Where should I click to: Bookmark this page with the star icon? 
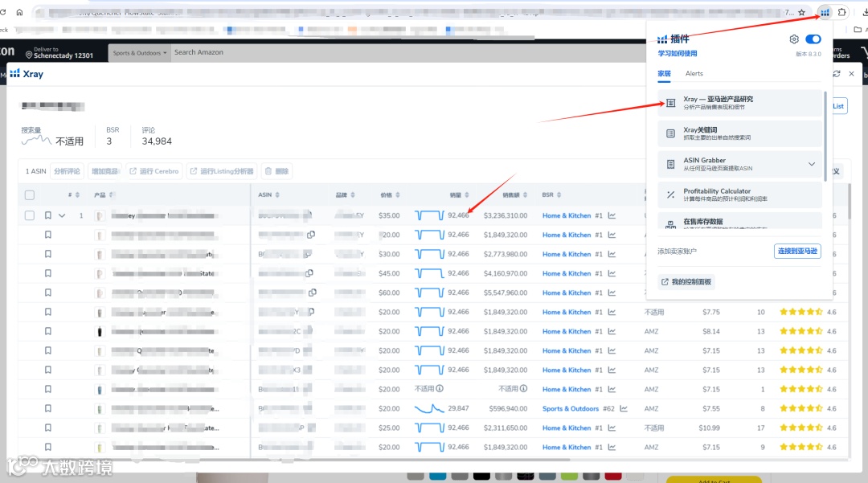(x=801, y=12)
